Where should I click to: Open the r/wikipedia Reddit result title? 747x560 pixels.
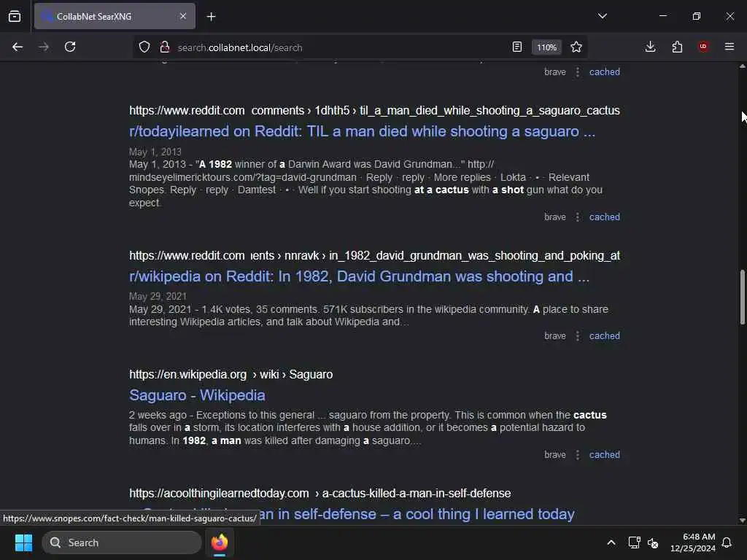click(359, 276)
